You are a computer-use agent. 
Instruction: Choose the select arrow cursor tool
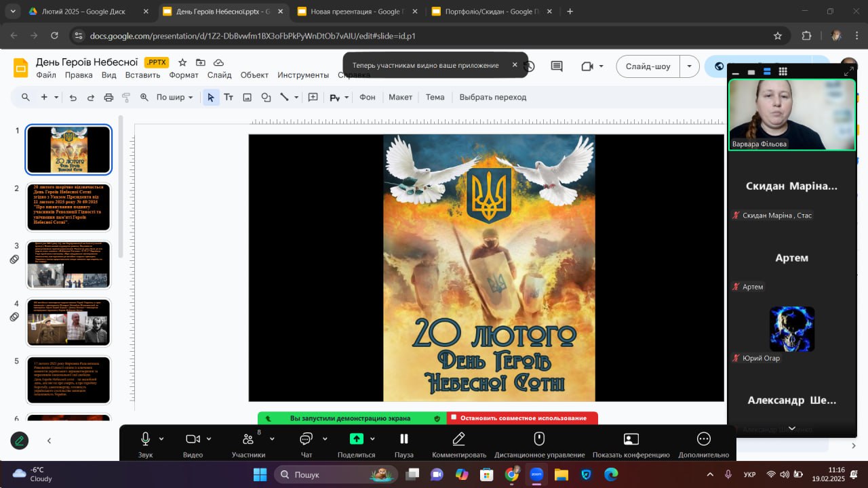[x=211, y=98]
